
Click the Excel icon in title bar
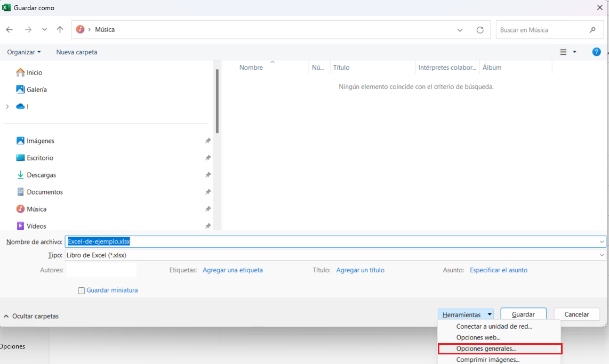click(6, 7)
